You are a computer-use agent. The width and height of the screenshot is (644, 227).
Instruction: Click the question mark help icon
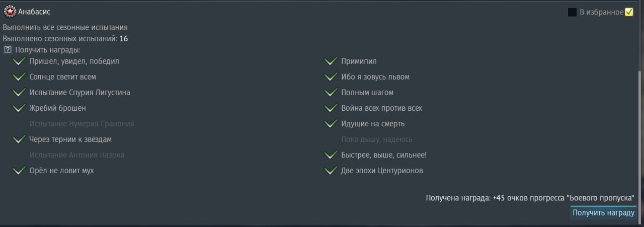click(8, 50)
